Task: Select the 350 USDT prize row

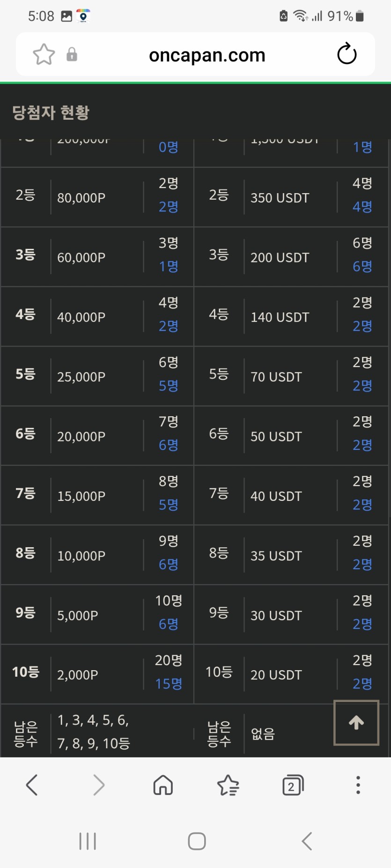Action: click(291, 197)
